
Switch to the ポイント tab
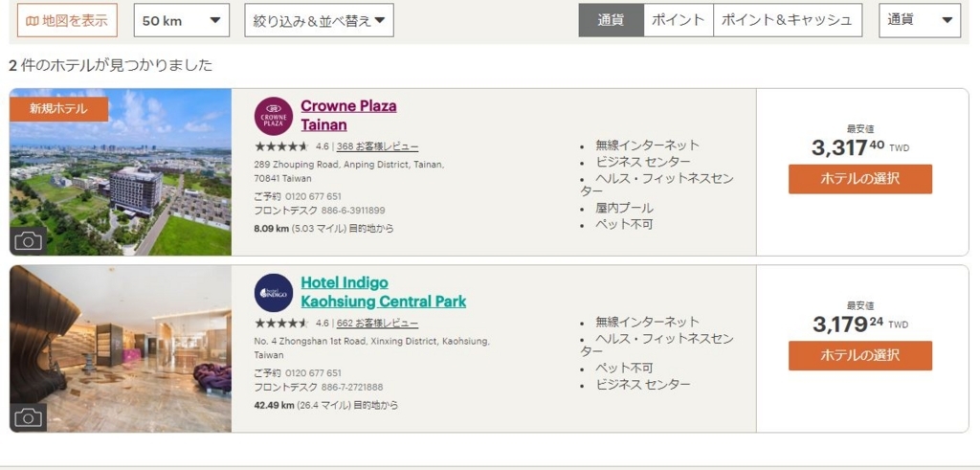click(679, 21)
